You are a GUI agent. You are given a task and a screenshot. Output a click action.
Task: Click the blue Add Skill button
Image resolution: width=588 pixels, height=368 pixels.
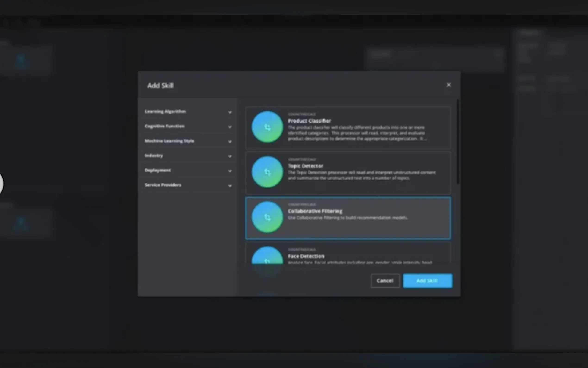point(427,281)
